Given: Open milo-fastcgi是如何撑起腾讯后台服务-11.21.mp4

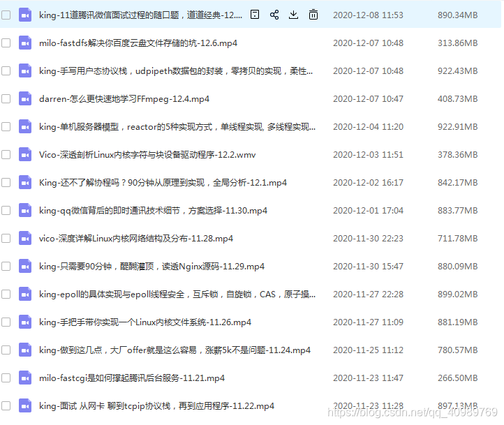Looking at the screenshot, I should click(x=132, y=378).
